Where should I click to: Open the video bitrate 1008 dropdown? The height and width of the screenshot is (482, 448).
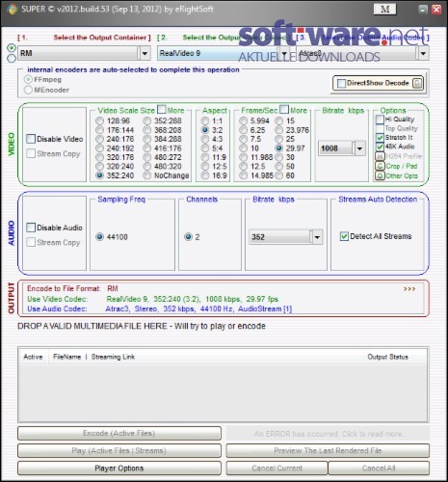point(342,148)
